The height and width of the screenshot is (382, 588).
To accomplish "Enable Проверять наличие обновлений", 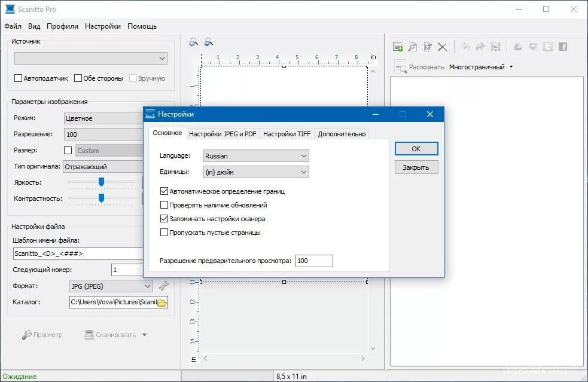I will (164, 205).
